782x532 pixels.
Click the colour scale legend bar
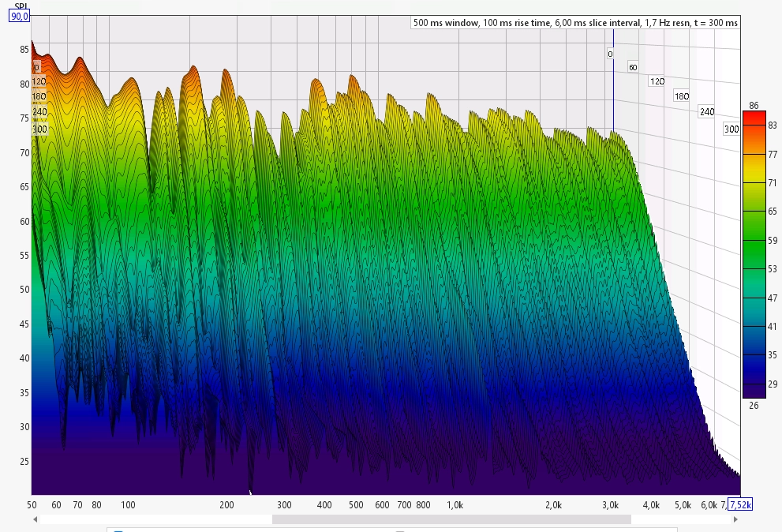754,254
